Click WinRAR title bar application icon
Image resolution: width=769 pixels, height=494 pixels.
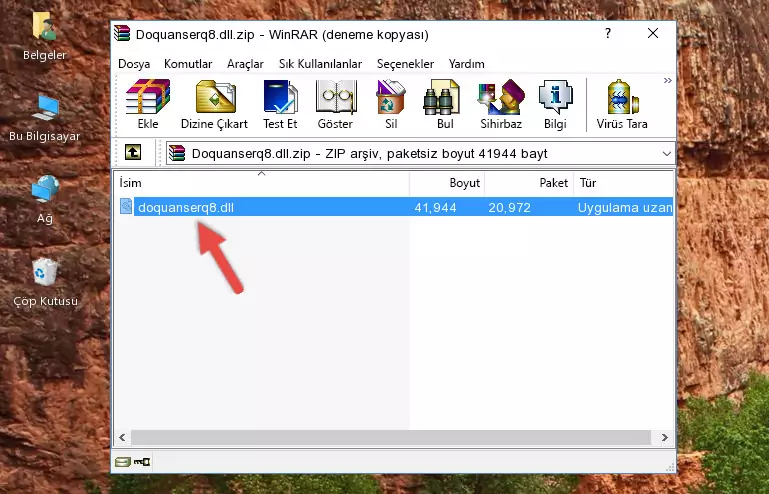[x=122, y=33]
